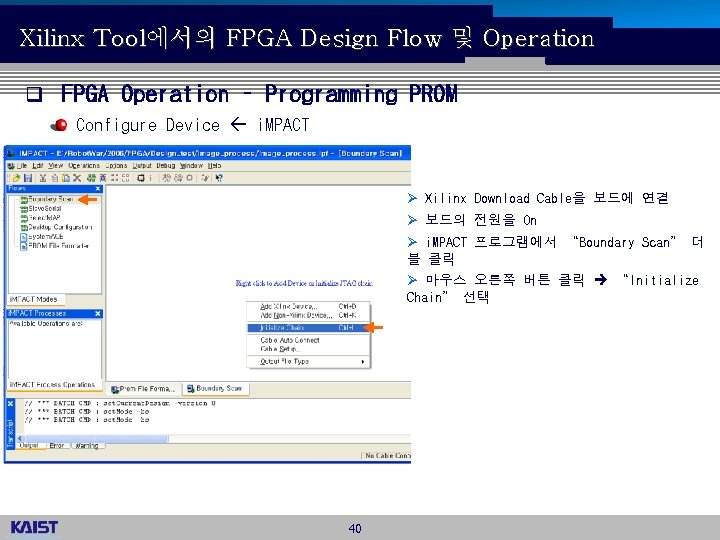Click the Open project toolbar icon in iMPACT
The width and height of the screenshot is (720, 540).
pyautogui.click(x=17, y=178)
